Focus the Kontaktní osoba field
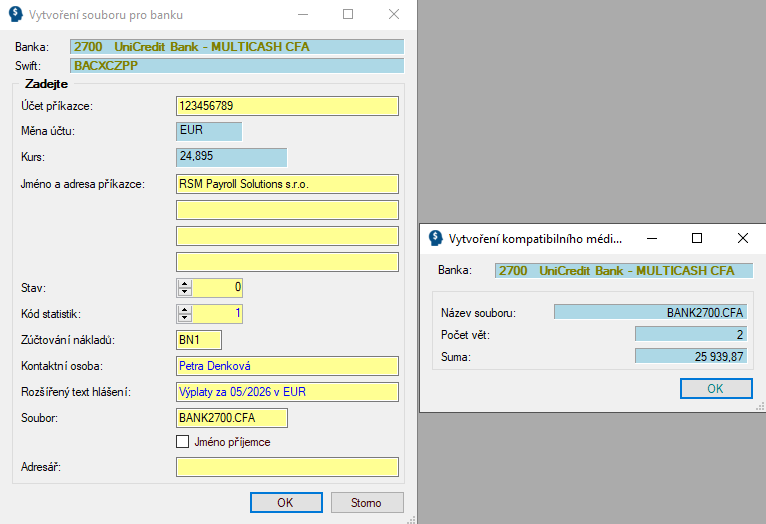Viewport: 766px width, 524px height. pyautogui.click(x=287, y=366)
